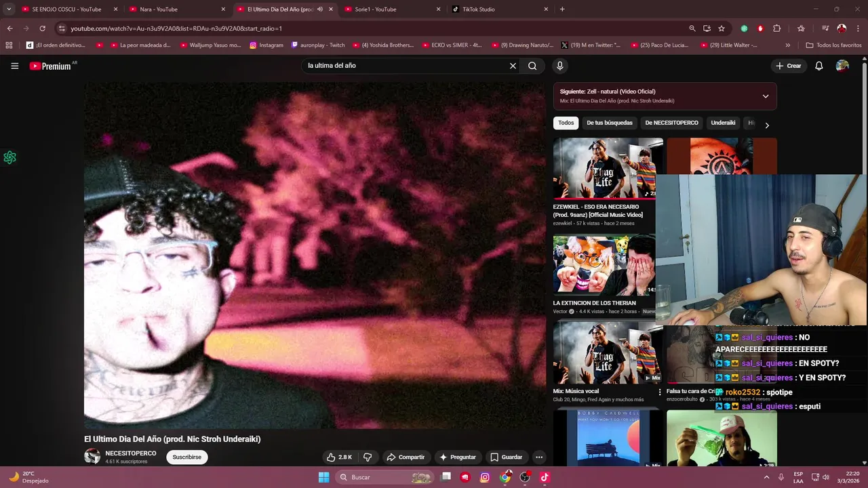The height and width of the screenshot is (488, 868).
Task: Expand the hidden system tray icons
Action: [766, 477]
